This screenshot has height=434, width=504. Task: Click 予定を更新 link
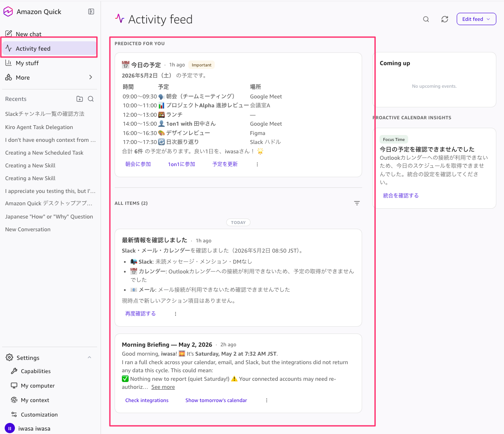pos(225,164)
